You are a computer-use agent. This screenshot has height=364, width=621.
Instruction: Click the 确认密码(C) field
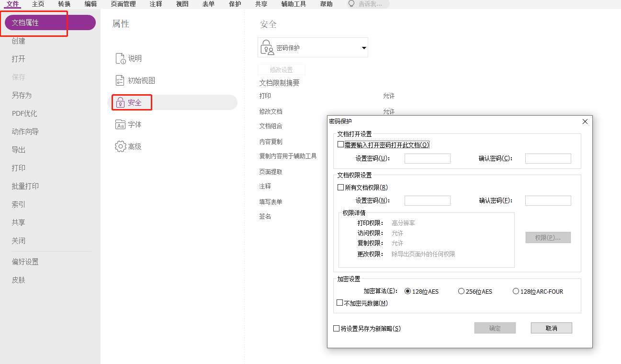pos(548,158)
